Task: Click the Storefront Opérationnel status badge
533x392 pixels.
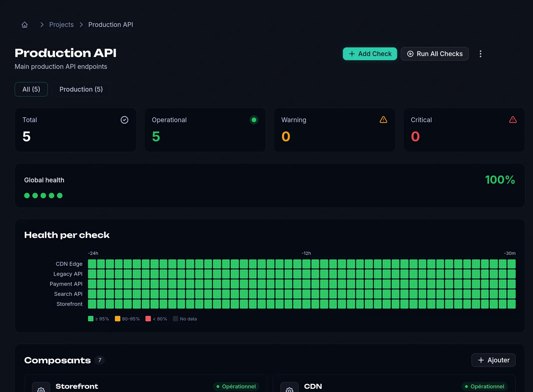Action: pyautogui.click(x=236, y=386)
